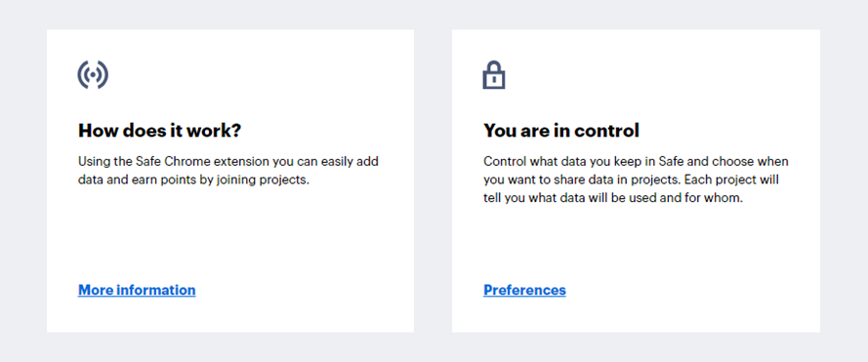Viewport: 868px width, 362px height.
Task: Click the line starting "Using the Safe Chrome extension"
Action: click(x=228, y=162)
